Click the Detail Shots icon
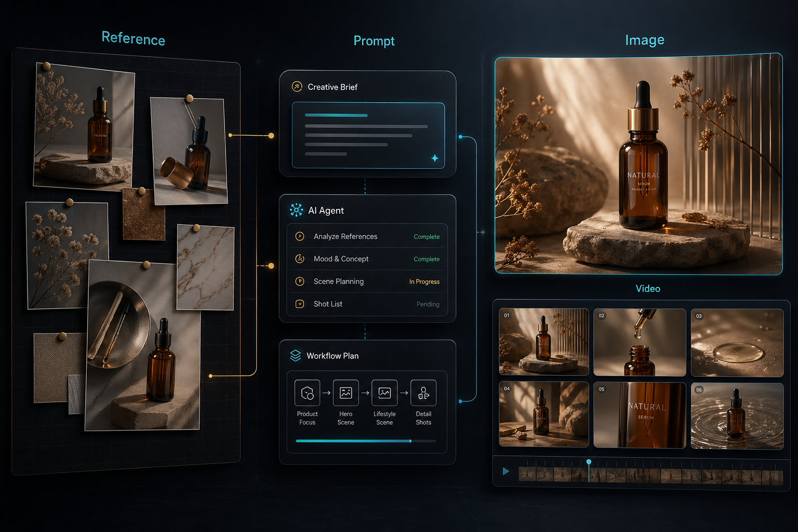The image size is (798, 532). tap(423, 393)
